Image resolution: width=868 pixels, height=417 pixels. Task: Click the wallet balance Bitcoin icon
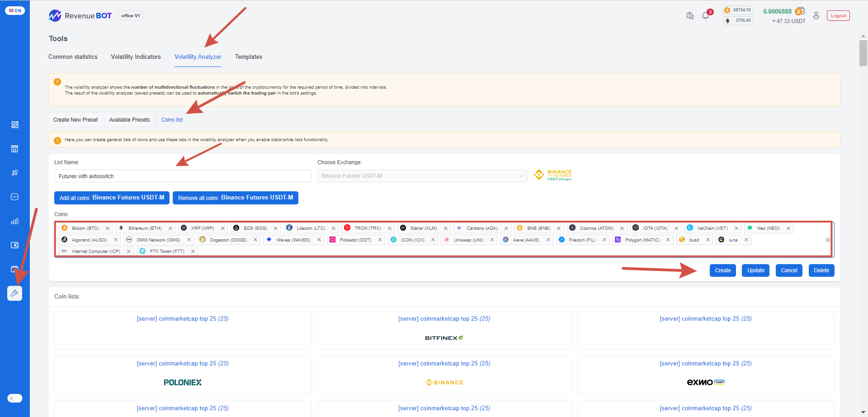pyautogui.click(x=799, y=11)
